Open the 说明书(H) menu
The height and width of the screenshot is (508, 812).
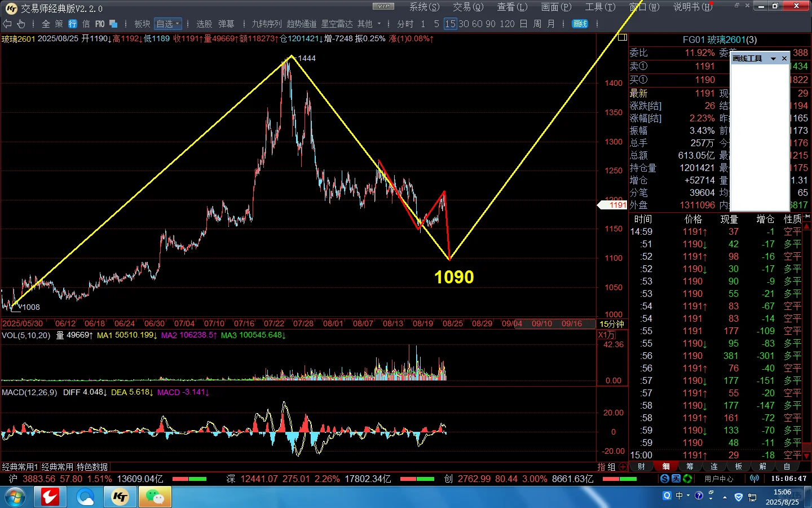[692, 7]
